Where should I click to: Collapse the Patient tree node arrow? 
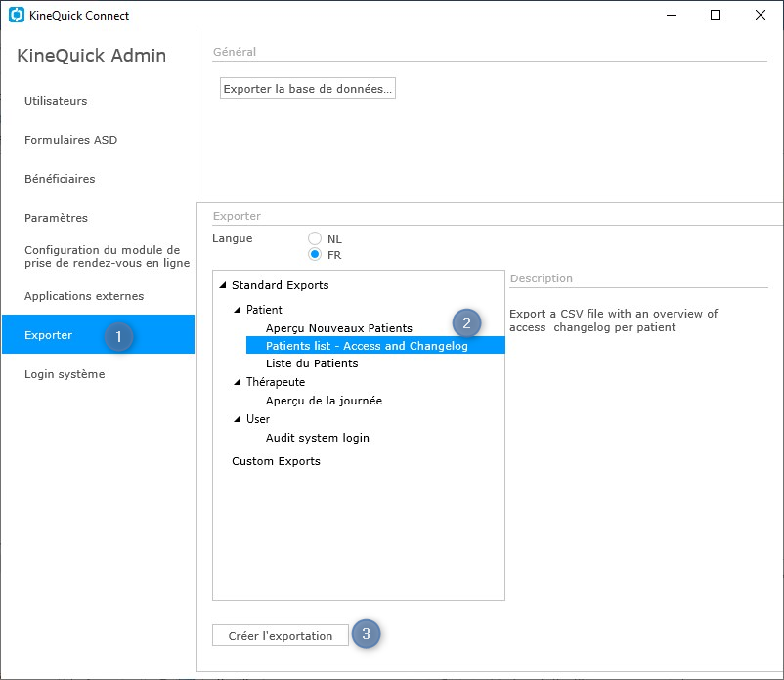pos(238,310)
